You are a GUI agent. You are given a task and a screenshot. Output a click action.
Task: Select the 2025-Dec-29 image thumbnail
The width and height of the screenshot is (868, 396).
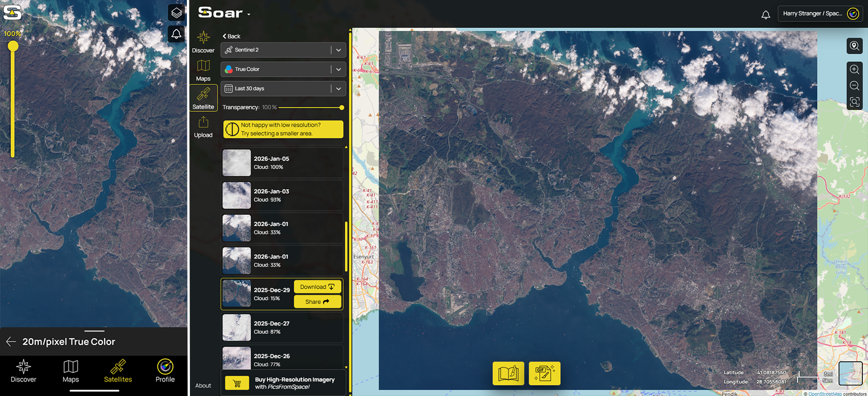click(236, 293)
